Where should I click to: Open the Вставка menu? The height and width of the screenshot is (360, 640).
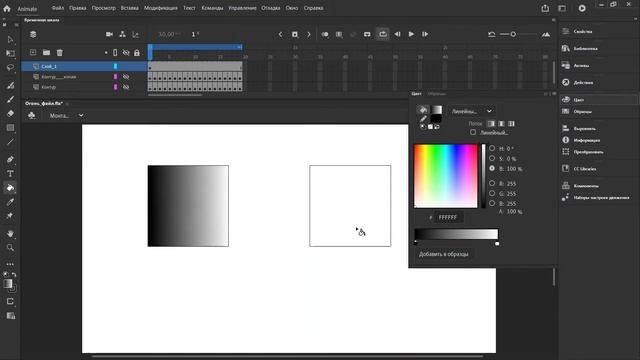coord(129,8)
